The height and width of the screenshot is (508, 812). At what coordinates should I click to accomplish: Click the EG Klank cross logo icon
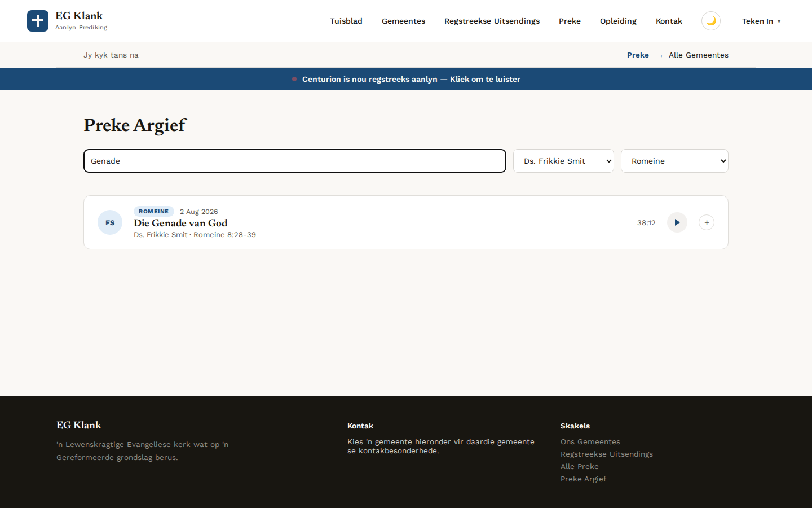tap(38, 21)
